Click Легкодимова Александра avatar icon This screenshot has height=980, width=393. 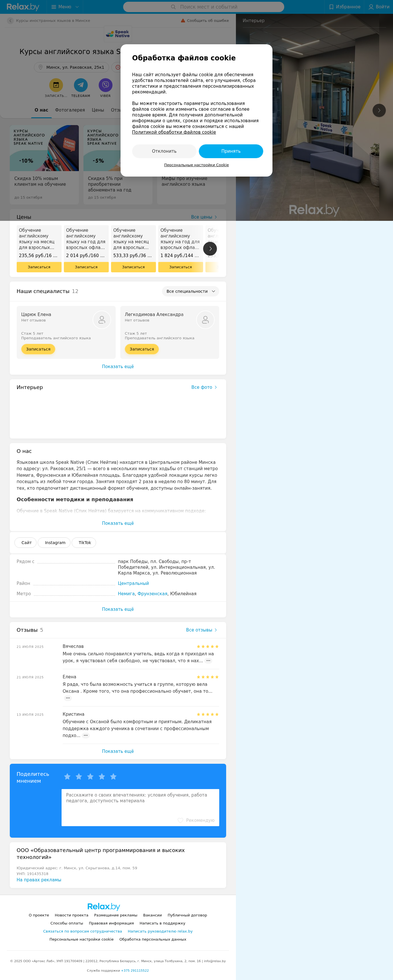tap(205, 320)
